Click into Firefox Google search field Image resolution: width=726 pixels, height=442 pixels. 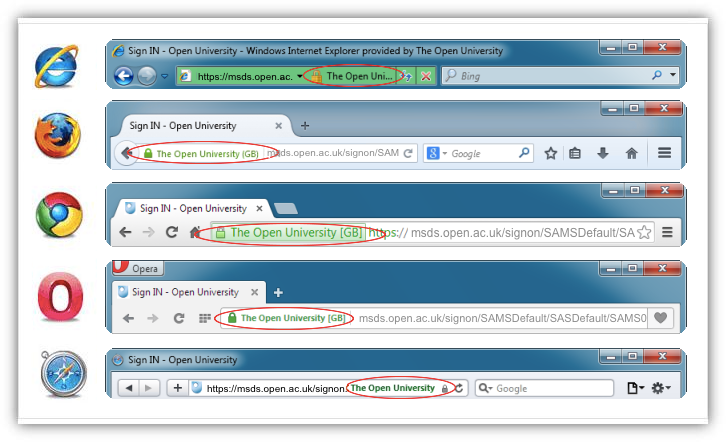pyautogui.click(x=483, y=153)
